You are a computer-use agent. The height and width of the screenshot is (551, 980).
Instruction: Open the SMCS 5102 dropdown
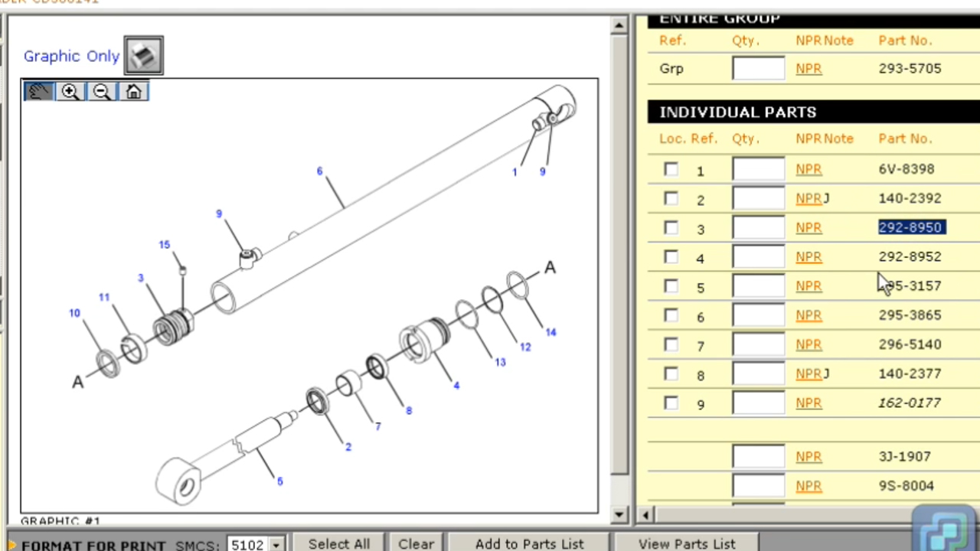pos(276,544)
